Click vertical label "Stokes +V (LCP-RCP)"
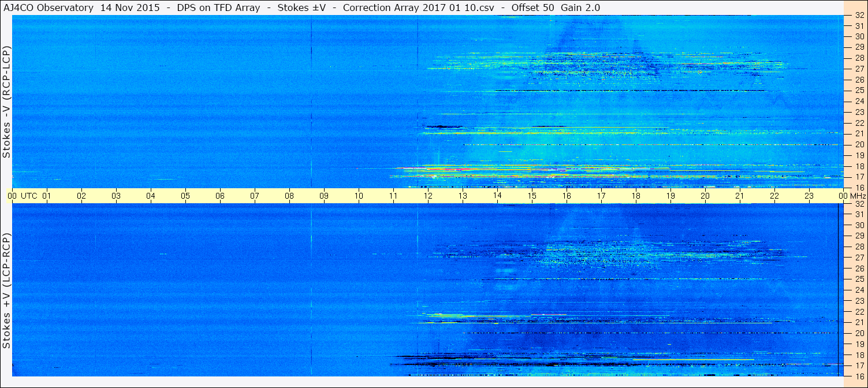 pos(7,292)
